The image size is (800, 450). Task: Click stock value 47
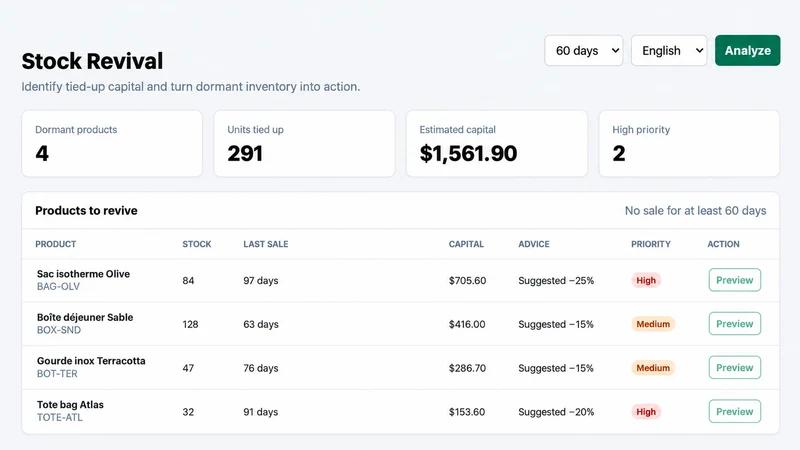click(188, 368)
